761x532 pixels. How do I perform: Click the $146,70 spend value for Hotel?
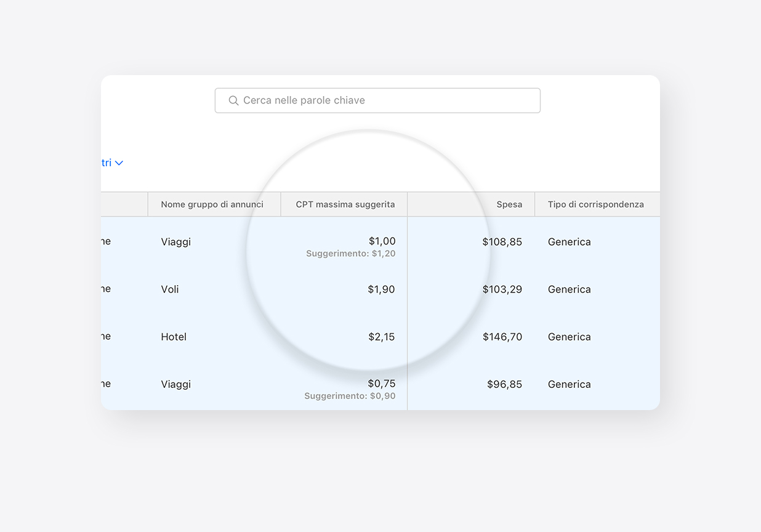(x=502, y=336)
